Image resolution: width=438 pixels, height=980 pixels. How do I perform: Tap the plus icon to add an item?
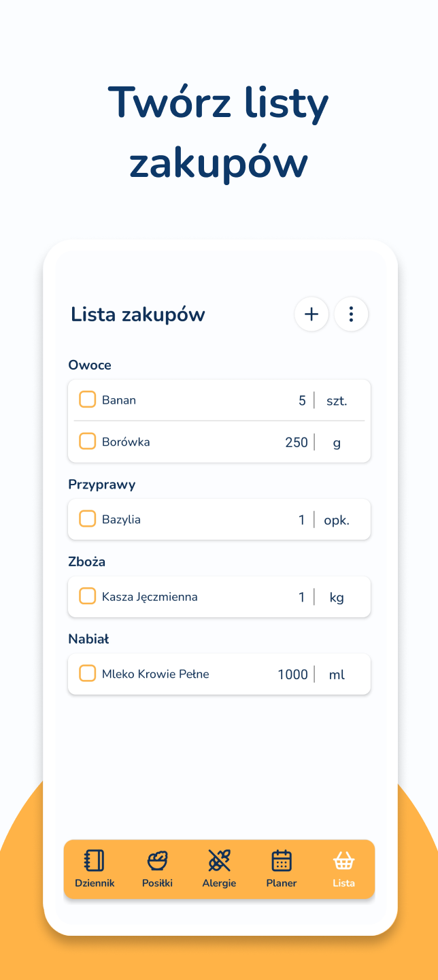point(311,314)
